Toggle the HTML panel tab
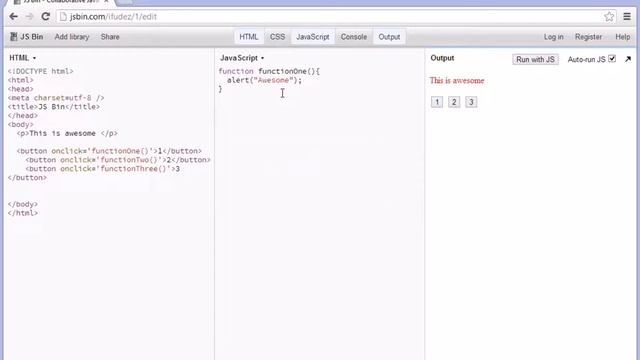The width and height of the screenshot is (640, 360). (x=249, y=37)
